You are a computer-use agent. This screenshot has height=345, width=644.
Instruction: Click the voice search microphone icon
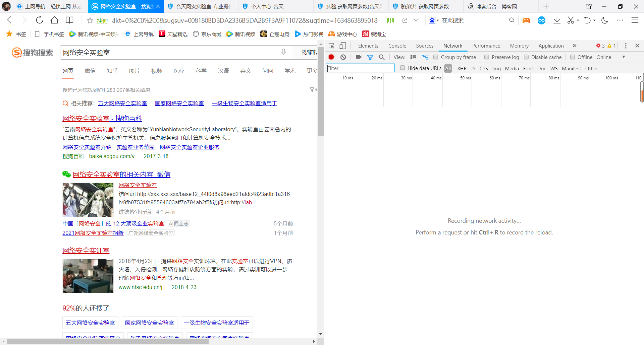[283, 52]
